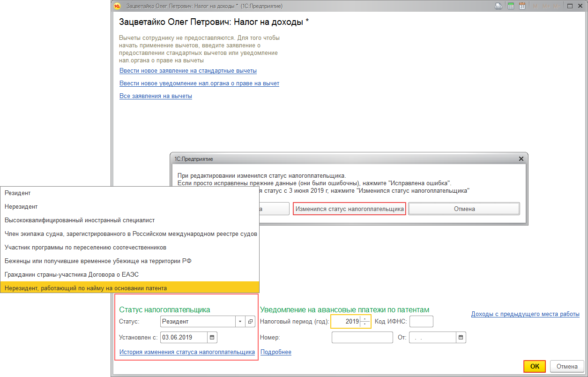Image resolution: width=588 pixels, height=377 pixels.
Task: Open 'История изменения статуса налогоплательщика' link
Action: coord(187,352)
